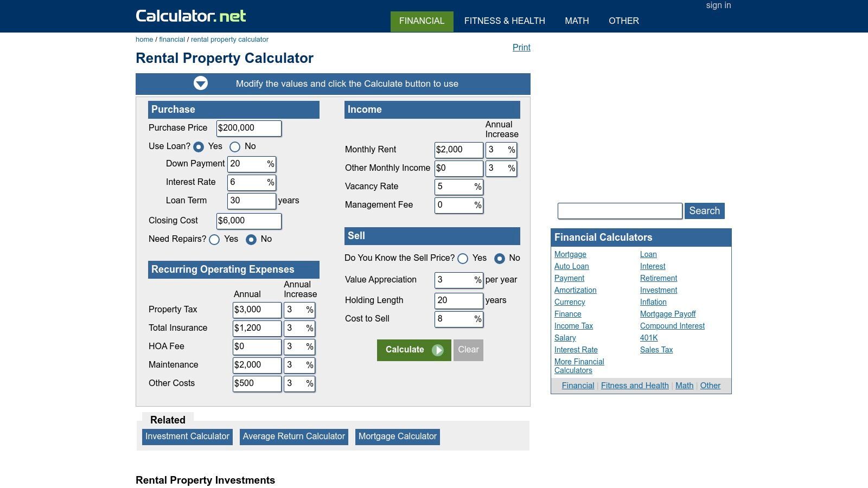Viewport: 868px width, 488px height.
Task: Click 'sign in' at the top right
Action: tap(718, 5)
